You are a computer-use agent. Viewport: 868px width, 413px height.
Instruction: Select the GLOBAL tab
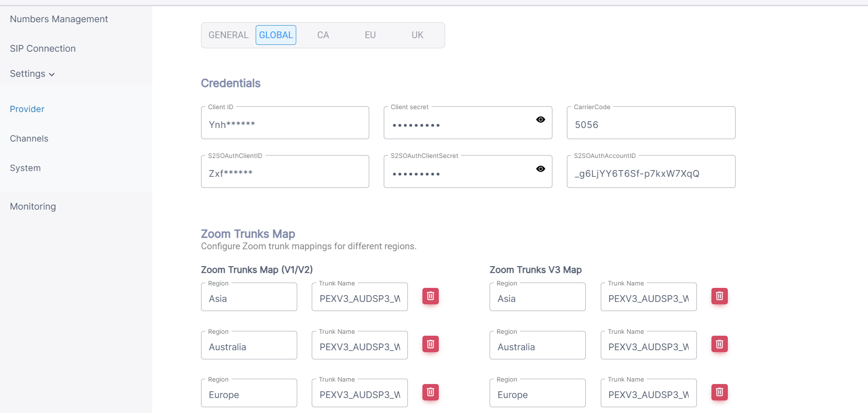click(275, 35)
